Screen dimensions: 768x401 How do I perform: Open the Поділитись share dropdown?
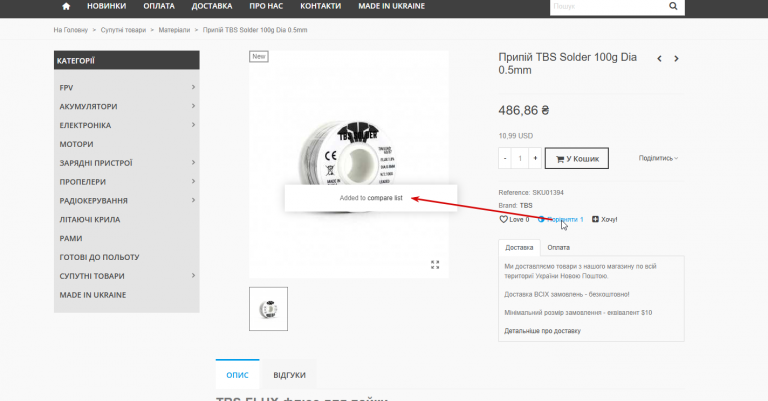[x=658, y=158]
